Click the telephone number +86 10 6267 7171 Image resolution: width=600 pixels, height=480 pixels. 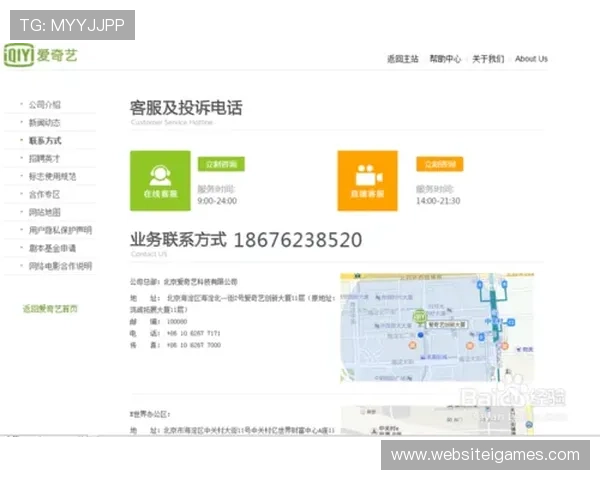click(194, 333)
